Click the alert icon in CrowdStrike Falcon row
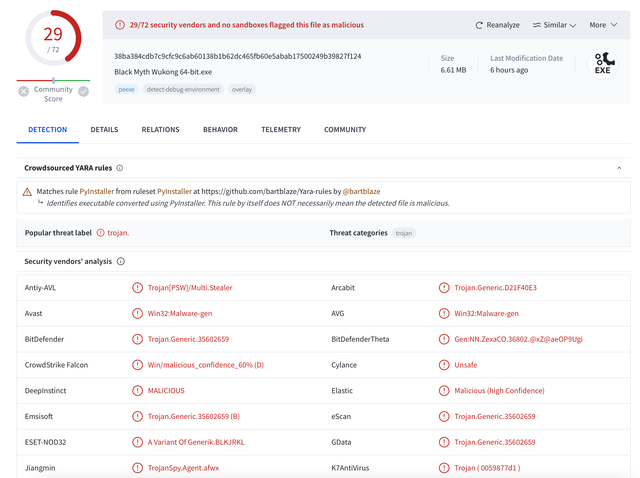 click(138, 365)
